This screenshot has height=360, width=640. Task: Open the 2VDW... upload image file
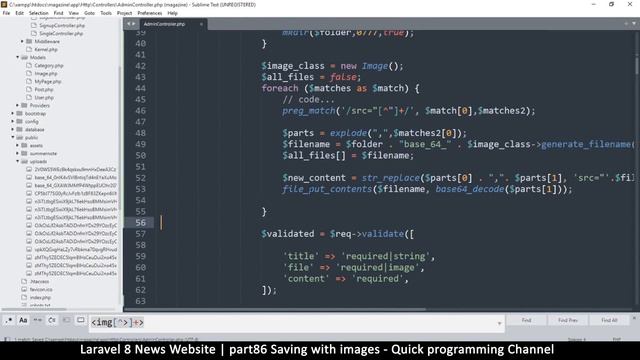[x=76, y=169]
